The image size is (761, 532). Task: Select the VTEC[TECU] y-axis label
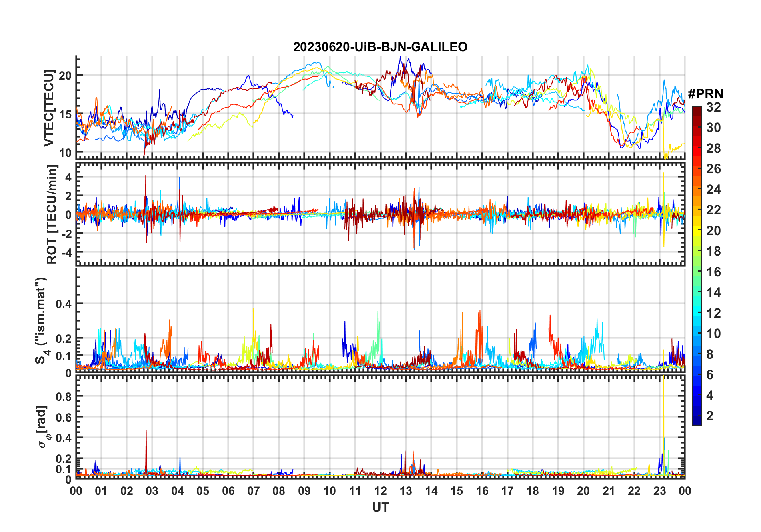coord(49,108)
